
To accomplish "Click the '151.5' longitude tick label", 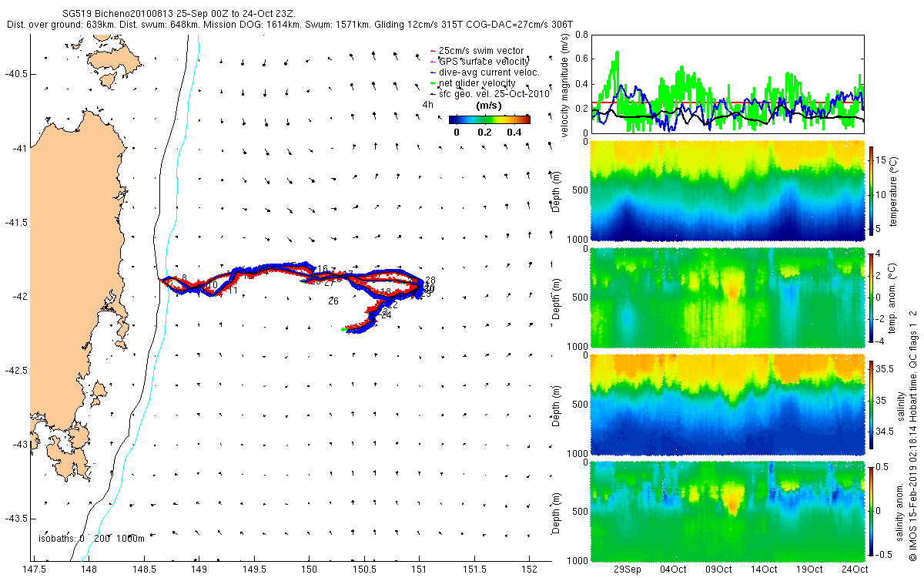I will 474,569.
